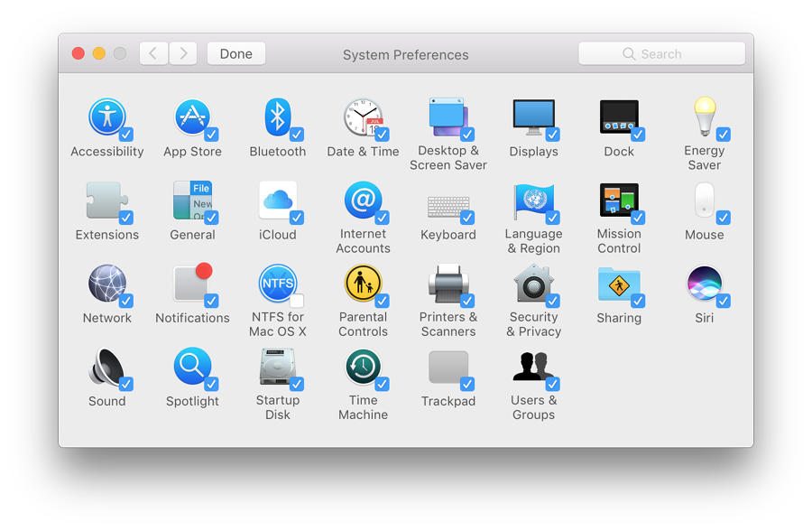Open the Sound speaker icon
Viewport: 812px width, 531px height.
(107, 367)
